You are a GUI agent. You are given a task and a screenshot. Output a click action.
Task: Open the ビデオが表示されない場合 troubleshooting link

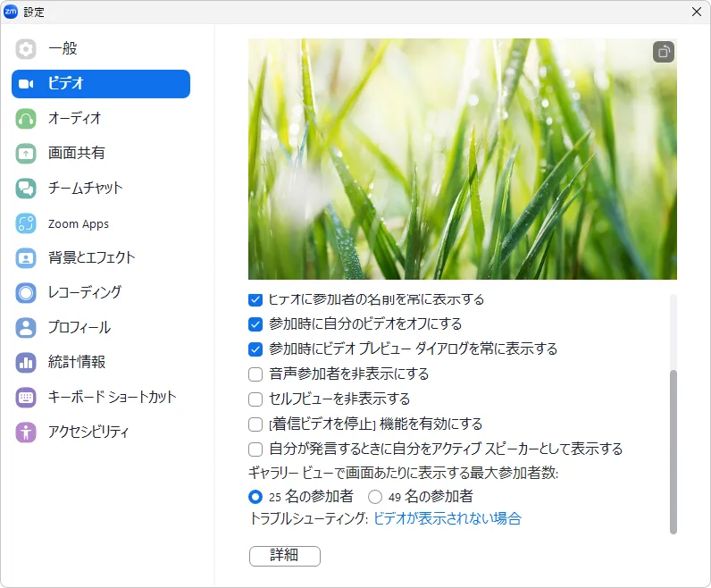(447, 519)
